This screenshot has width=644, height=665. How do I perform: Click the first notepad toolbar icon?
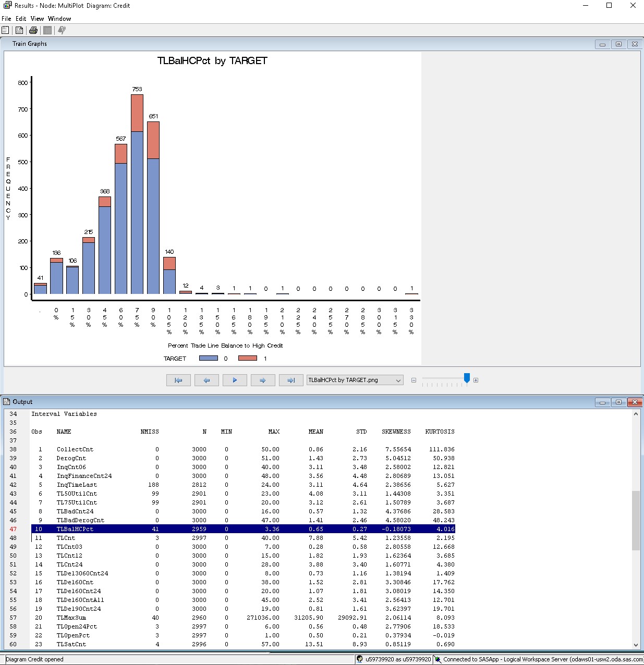5,30
